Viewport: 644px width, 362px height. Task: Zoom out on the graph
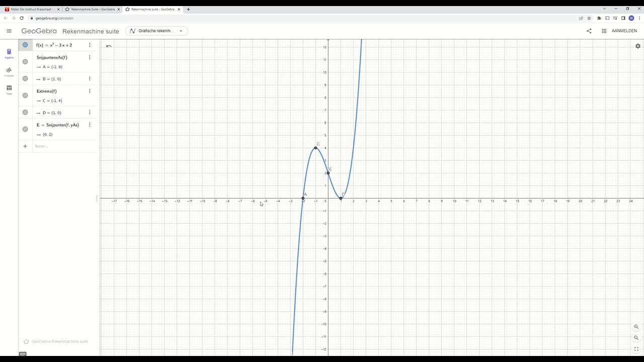[636, 338]
